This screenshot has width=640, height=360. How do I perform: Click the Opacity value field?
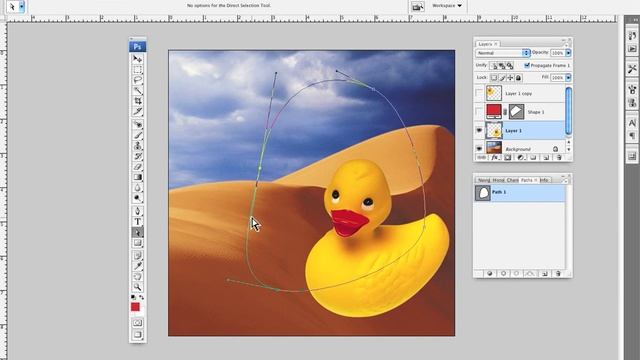(x=558, y=53)
